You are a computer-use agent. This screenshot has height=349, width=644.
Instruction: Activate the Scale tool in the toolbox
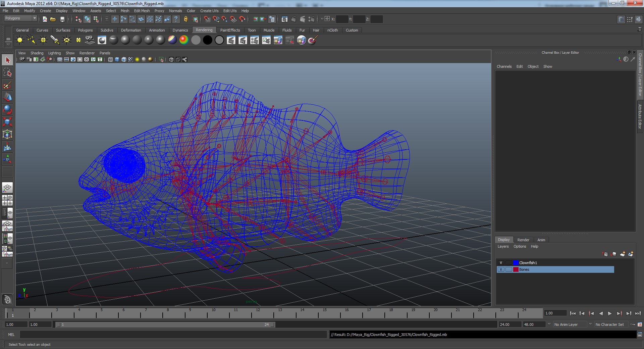tap(7, 122)
